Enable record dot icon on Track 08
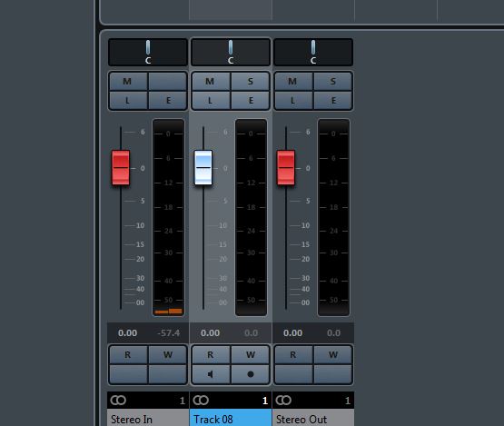Screen dimensions: 504x426 pyautogui.click(x=251, y=374)
